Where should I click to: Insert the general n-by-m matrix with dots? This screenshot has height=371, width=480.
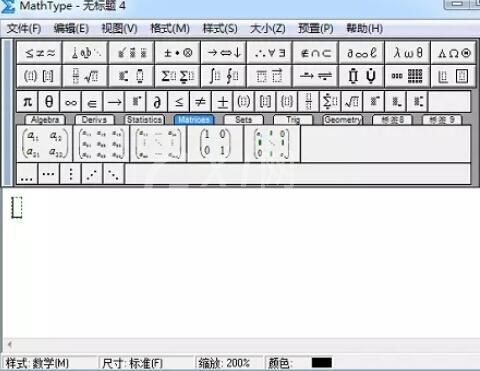coord(158,144)
